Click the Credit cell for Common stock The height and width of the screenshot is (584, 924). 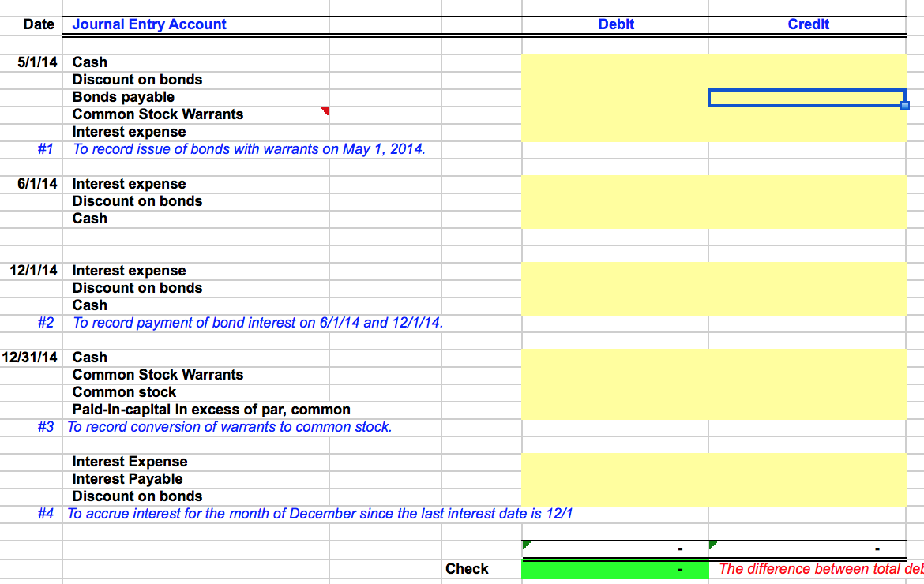tap(807, 393)
